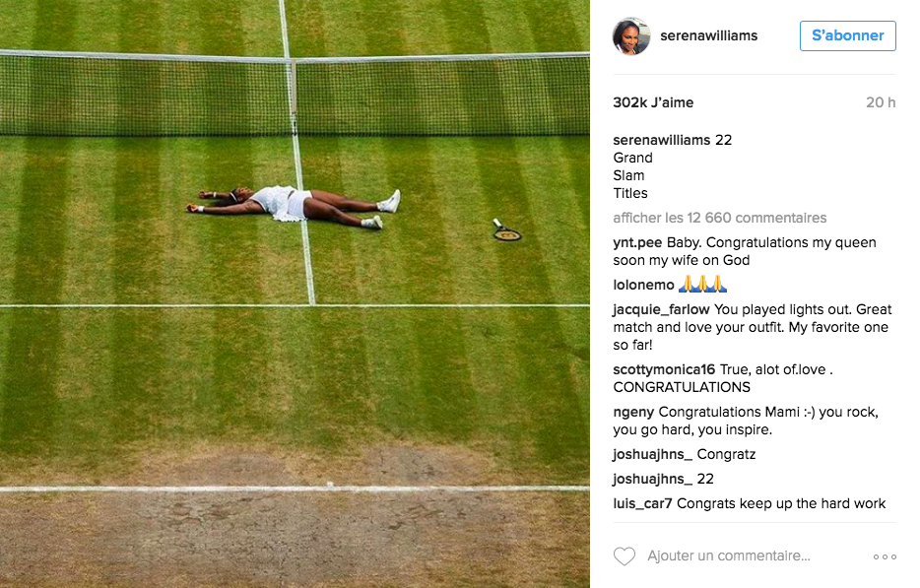Open scottymonica16 commenter profile

(x=664, y=369)
